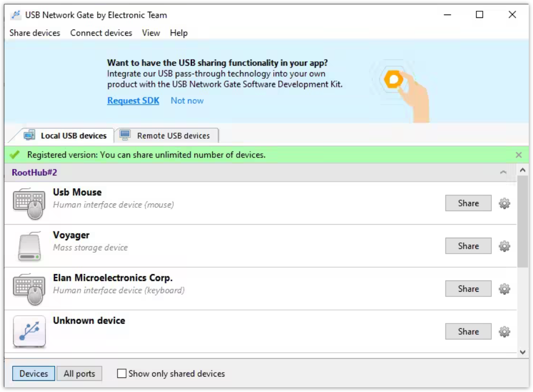Click the green registered checkmark icon
This screenshot has width=533, height=392.
[x=15, y=155]
